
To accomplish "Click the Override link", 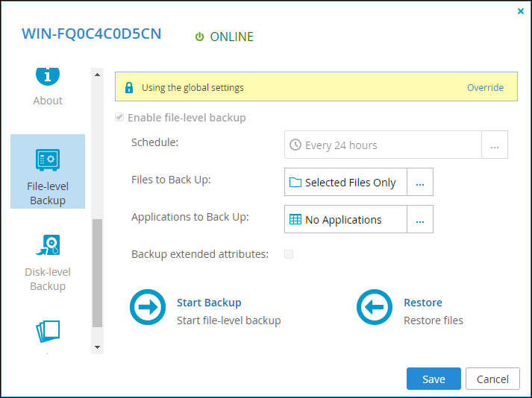I will pos(485,87).
